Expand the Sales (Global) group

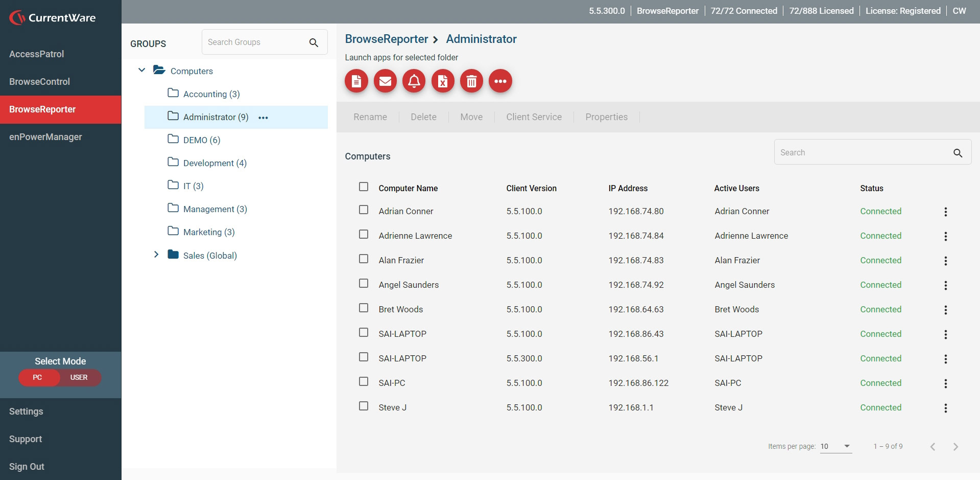coord(156,255)
